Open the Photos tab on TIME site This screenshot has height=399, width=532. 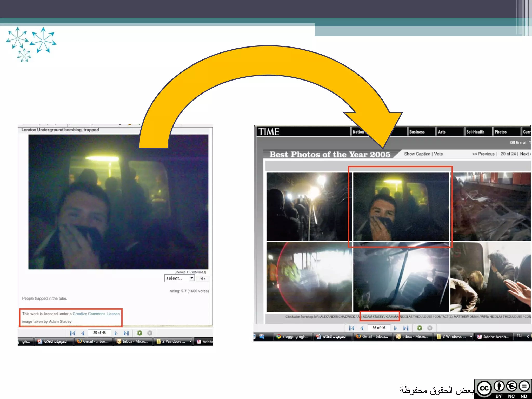click(x=500, y=132)
